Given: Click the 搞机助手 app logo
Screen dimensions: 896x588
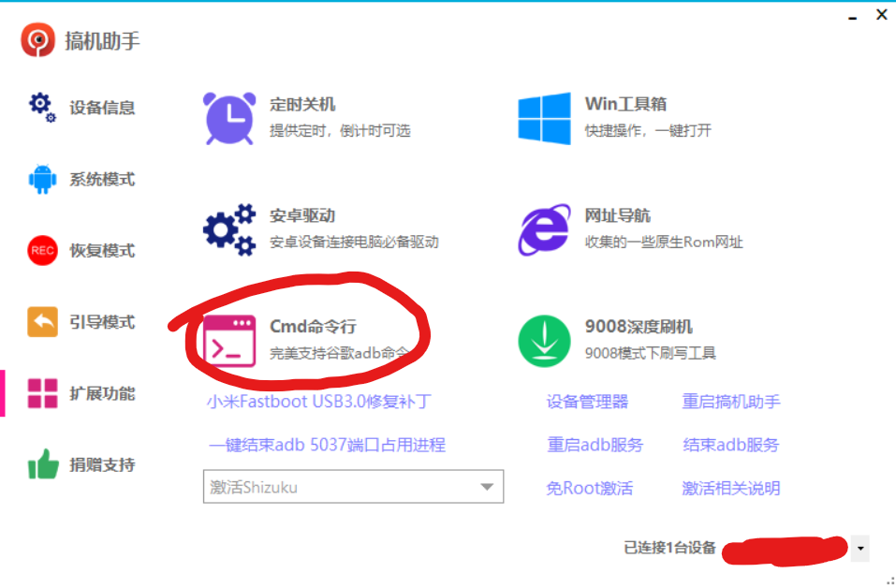Looking at the screenshot, I should pos(38,40).
